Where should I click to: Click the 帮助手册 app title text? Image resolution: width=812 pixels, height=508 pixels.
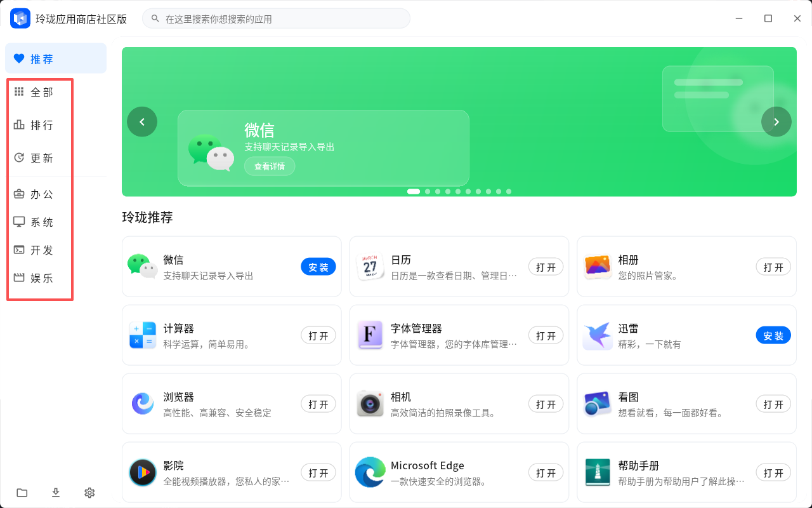tap(639, 465)
